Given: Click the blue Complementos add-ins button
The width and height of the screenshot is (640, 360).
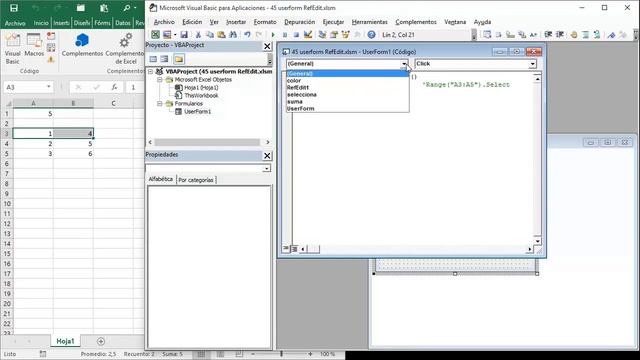Looking at the screenshot, I should click(82, 45).
